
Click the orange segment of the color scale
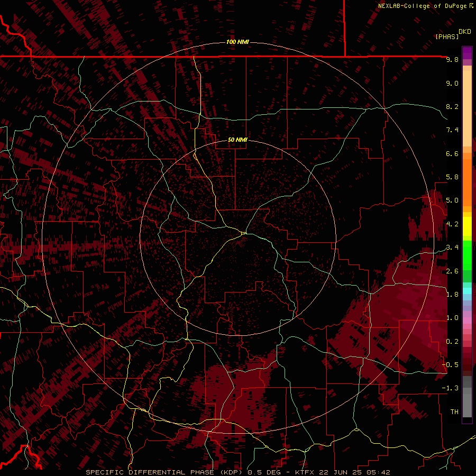tap(467, 183)
